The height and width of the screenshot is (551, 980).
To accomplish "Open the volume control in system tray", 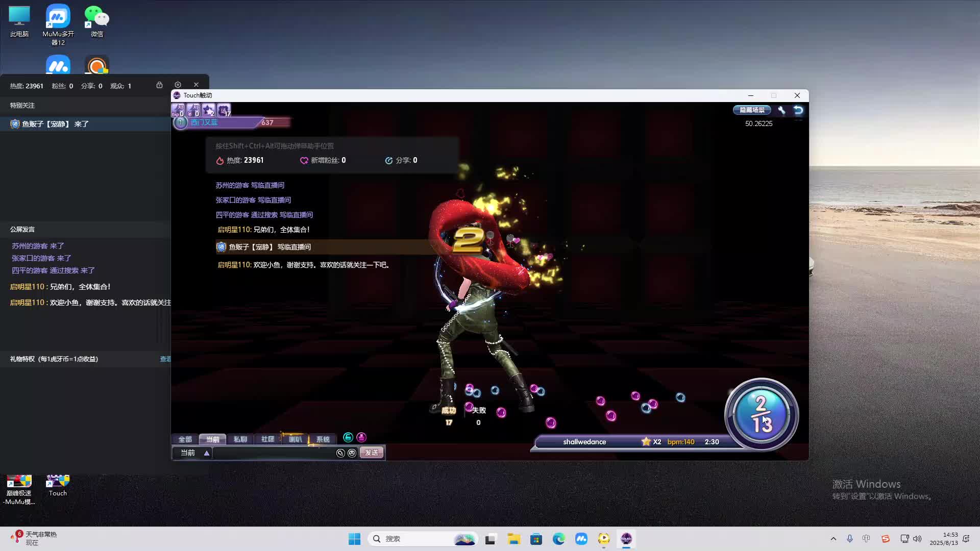I will 917,539.
